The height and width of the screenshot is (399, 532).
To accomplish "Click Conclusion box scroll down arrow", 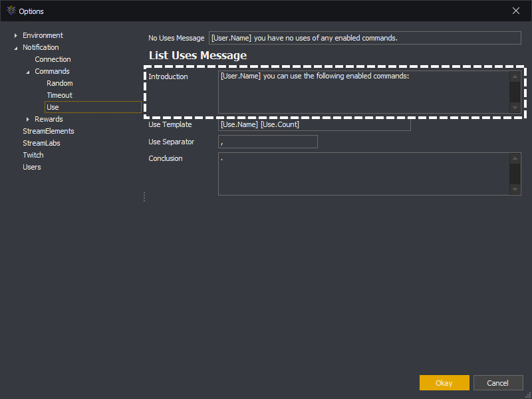I will (x=515, y=190).
